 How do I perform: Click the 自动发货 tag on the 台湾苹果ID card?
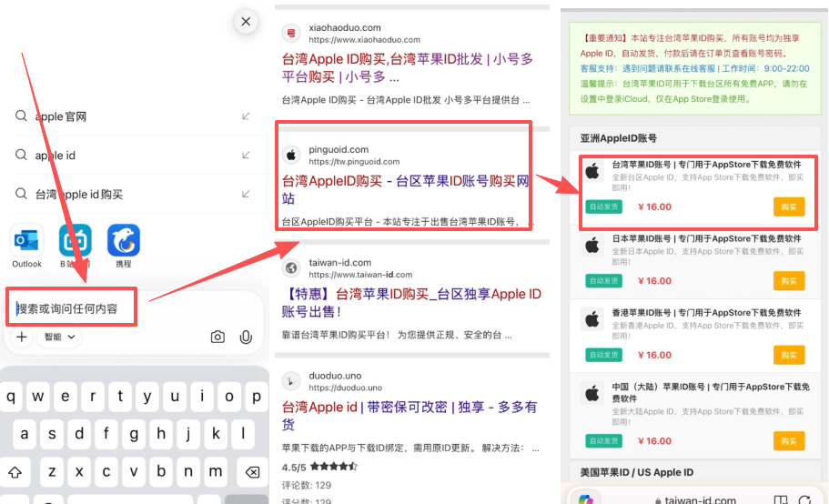(603, 207)
